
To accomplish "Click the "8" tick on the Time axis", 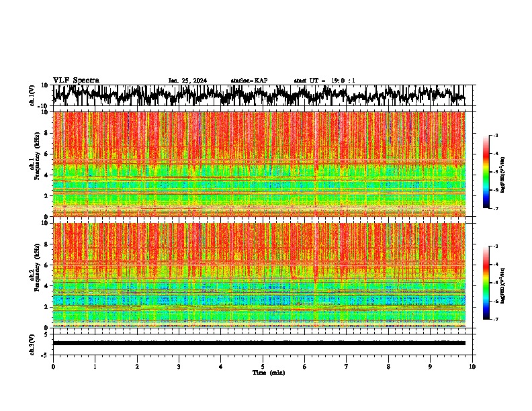I will [388, 367].
